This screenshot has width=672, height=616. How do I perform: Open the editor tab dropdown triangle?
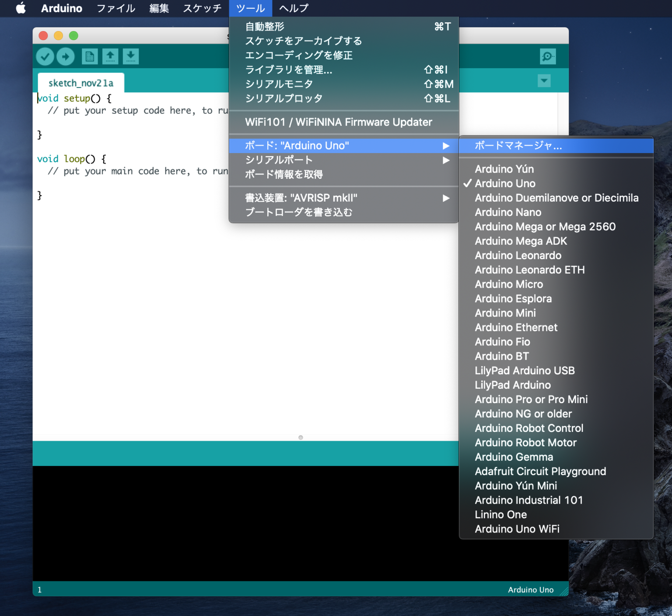[544, 81]
